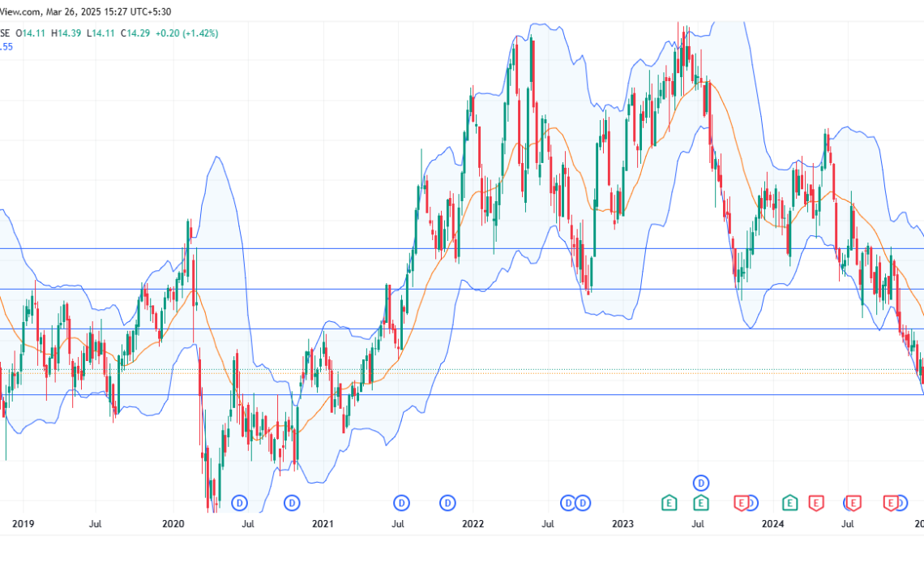This screenshot has width=924, height=563.
Task: Click the dividend marker just before Jul 2020
Action: 239,503
